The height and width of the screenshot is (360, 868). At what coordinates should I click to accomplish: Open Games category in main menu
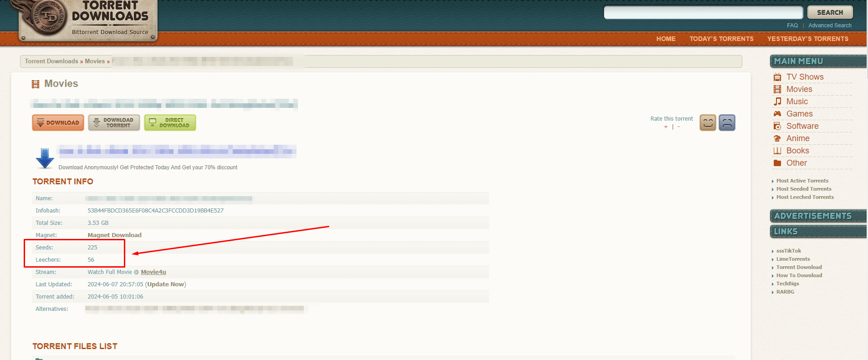pyautogui.click(x=799, y=114)
